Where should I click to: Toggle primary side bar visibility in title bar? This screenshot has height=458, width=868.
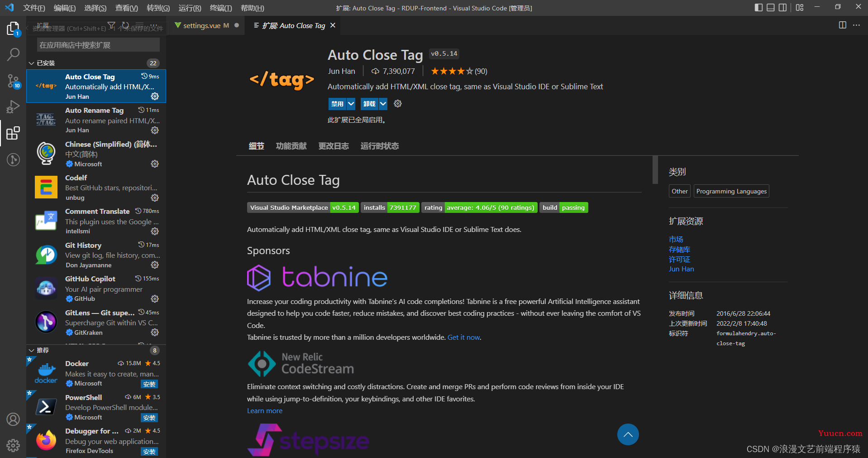(759, 8)
